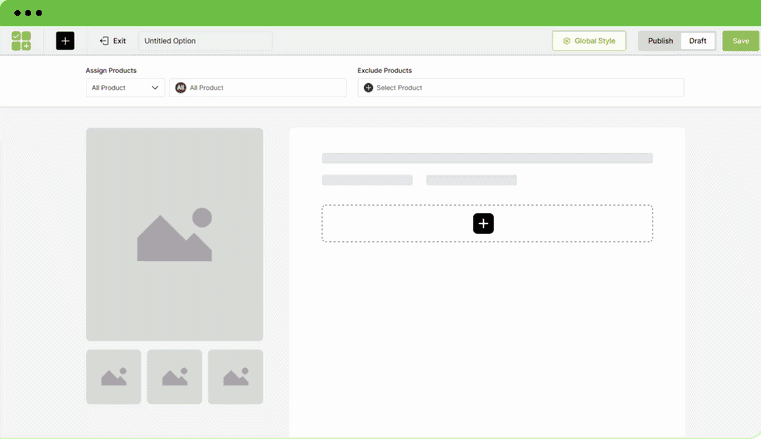The width and height of the screenshot is (761, 440).
Task: Click the Exclude Products label
Action: tap(385, 70)
